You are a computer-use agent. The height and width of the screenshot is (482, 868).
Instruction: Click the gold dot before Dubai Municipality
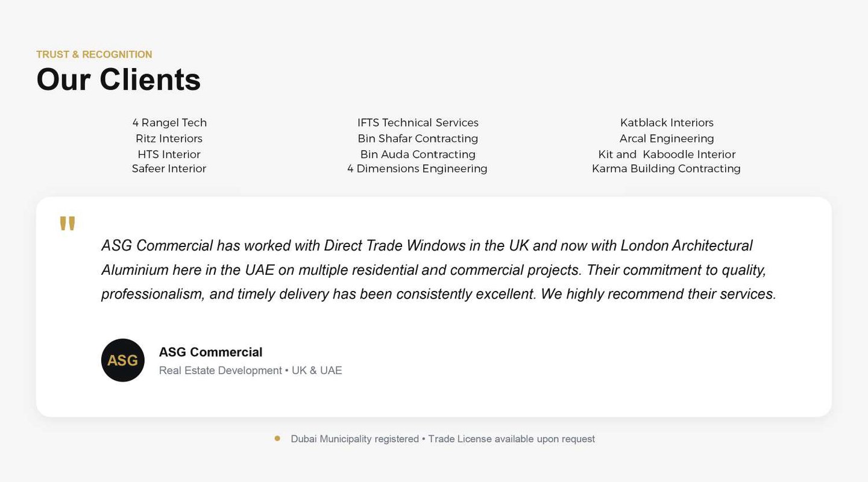click(x=277, y=439)
